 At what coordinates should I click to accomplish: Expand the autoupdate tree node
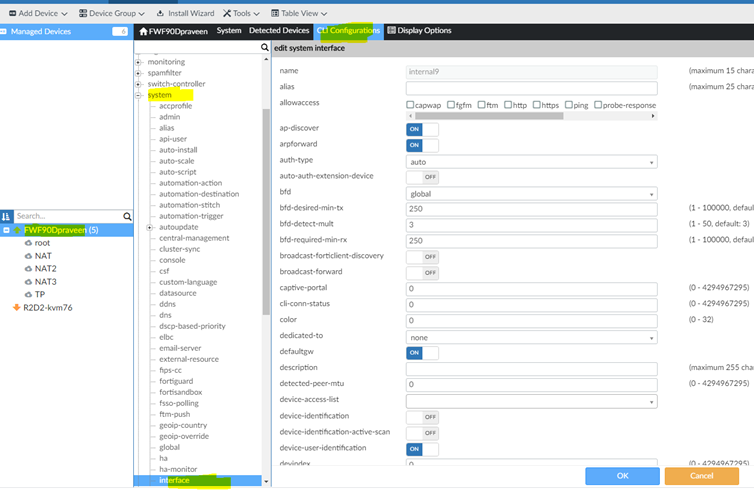click(x=150, y=227)
